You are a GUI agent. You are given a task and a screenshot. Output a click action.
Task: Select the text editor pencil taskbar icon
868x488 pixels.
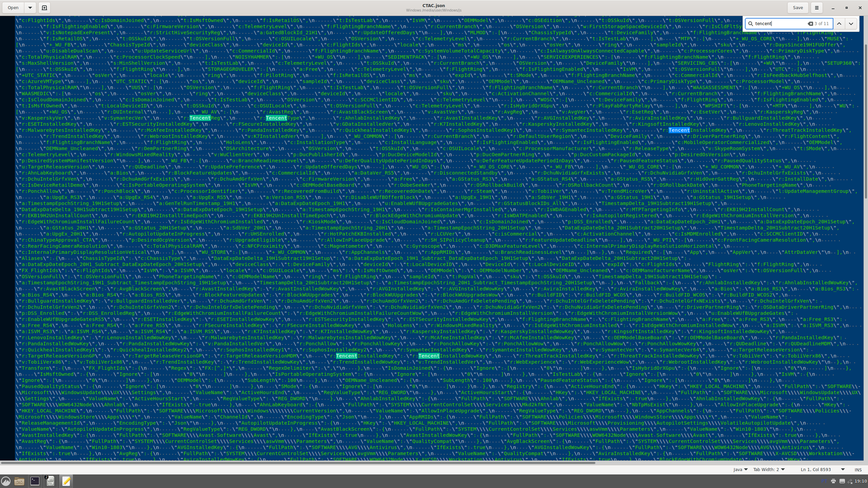click(66, 481)
